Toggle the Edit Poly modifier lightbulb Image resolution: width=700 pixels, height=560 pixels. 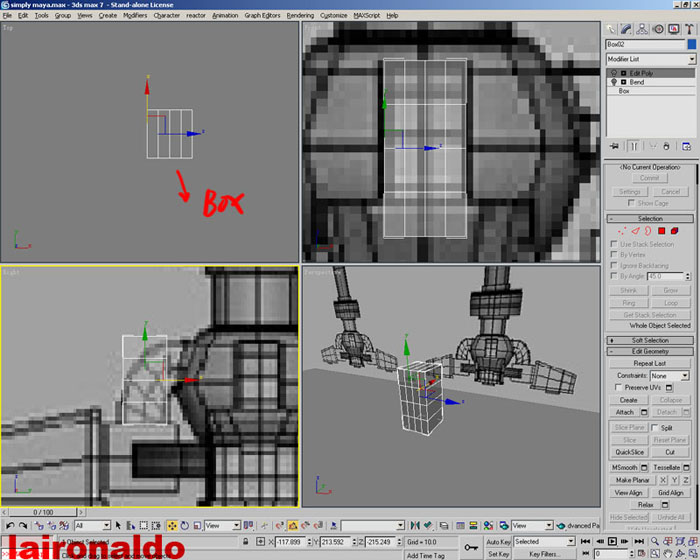click(x=614, y=73)
